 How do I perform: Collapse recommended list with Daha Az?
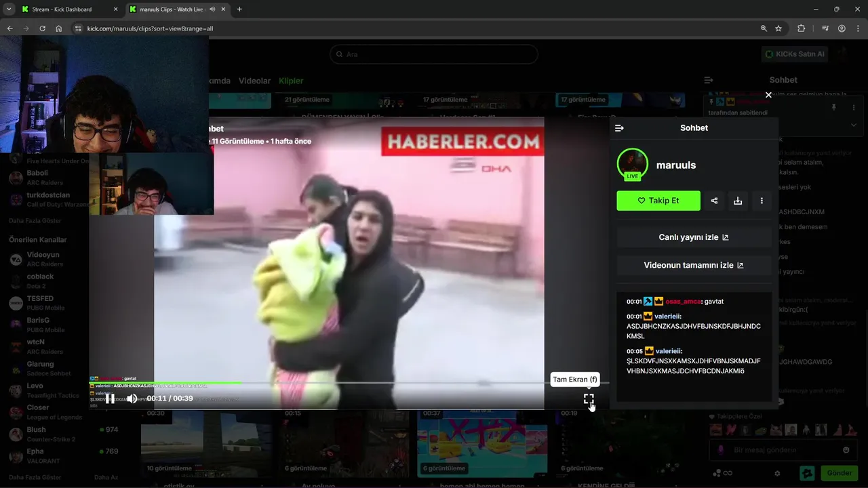pos(106,477)
